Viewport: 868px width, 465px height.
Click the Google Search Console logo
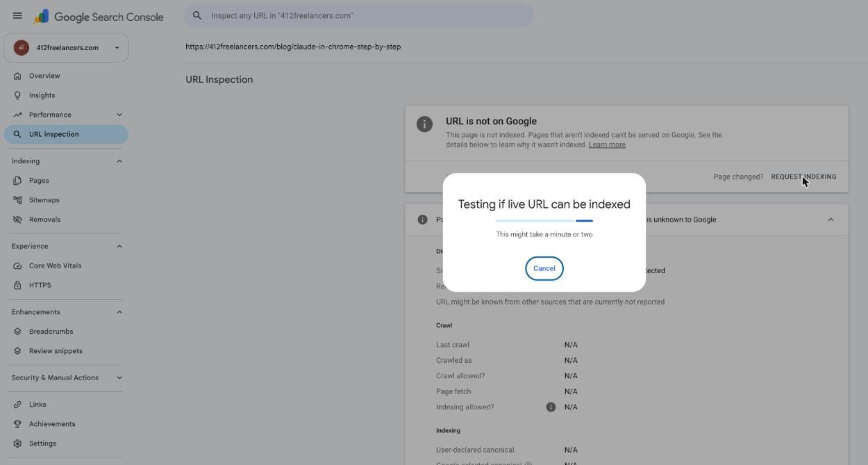(99, 17)
